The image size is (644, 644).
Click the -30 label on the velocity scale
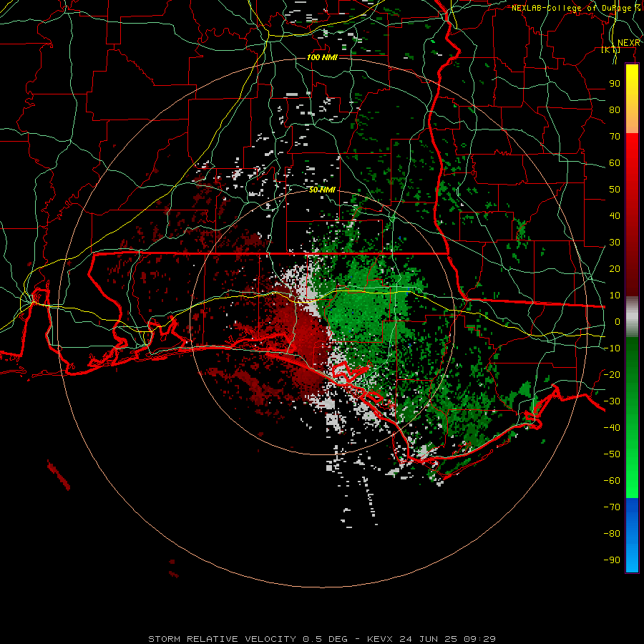point(612,401)
